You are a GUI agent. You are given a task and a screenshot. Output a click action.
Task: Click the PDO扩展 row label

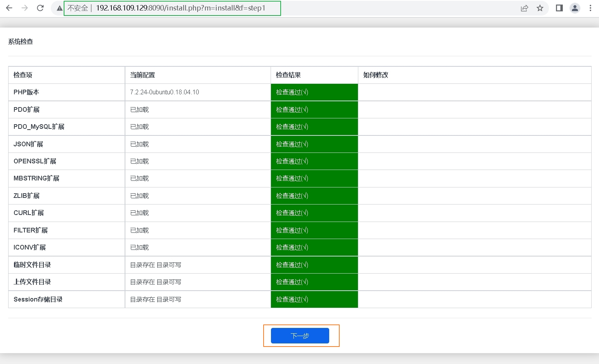[26, 110]
